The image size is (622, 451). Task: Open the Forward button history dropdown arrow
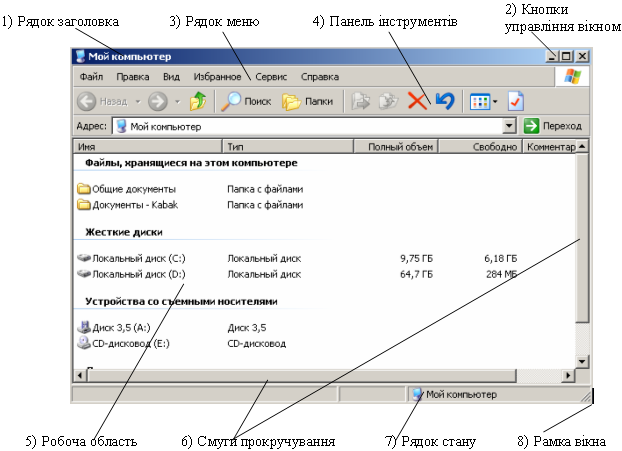click(177, 102)
